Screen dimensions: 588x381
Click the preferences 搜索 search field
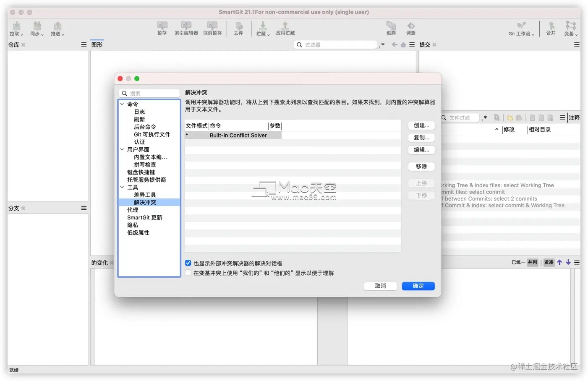[x=149, y=93]
